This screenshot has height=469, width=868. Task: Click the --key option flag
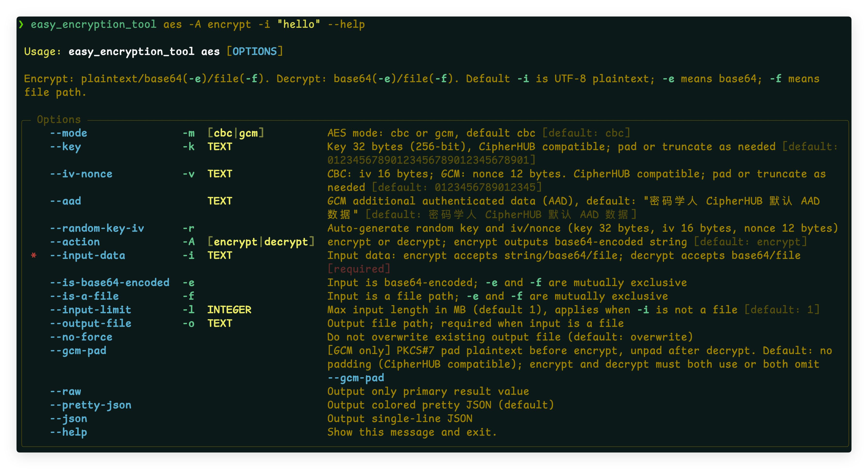click(65, 147)
